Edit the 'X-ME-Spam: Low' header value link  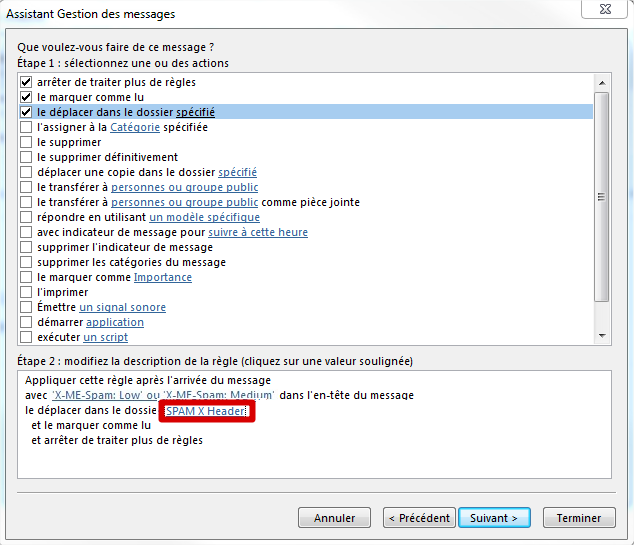97,395
